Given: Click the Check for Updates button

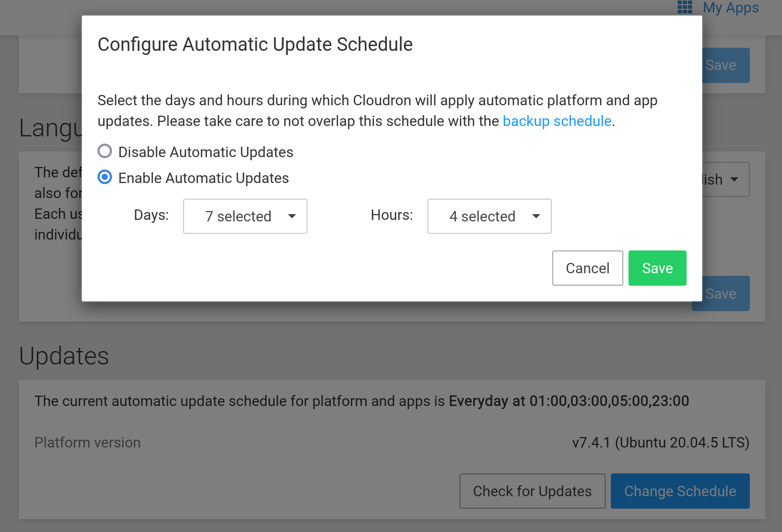Looking at the screenshot, I should 532,491.
